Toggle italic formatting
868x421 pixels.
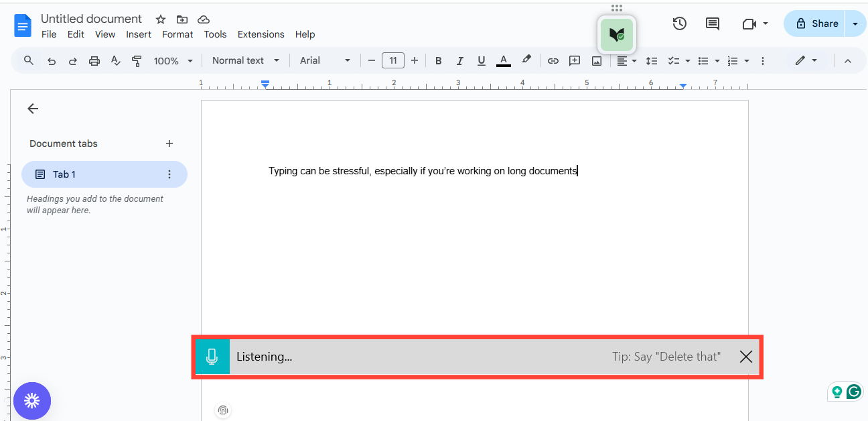[459, 61]
